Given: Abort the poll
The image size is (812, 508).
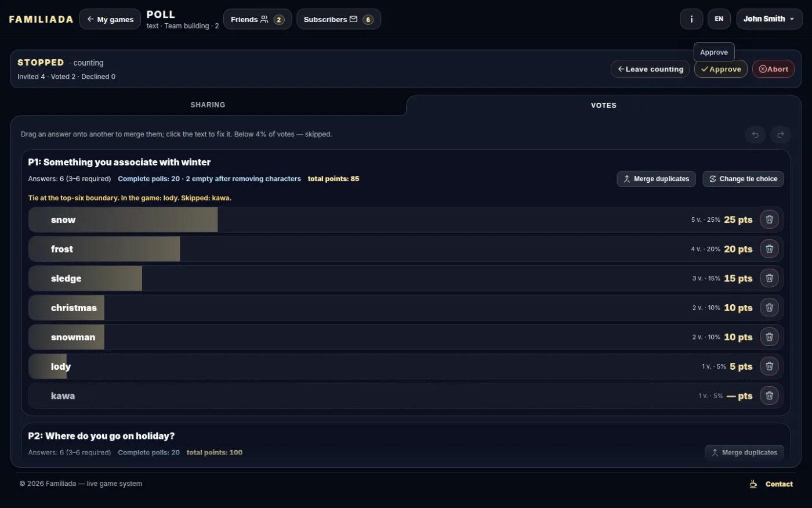Looking at the screenshot, I should (x=773, y=69).
